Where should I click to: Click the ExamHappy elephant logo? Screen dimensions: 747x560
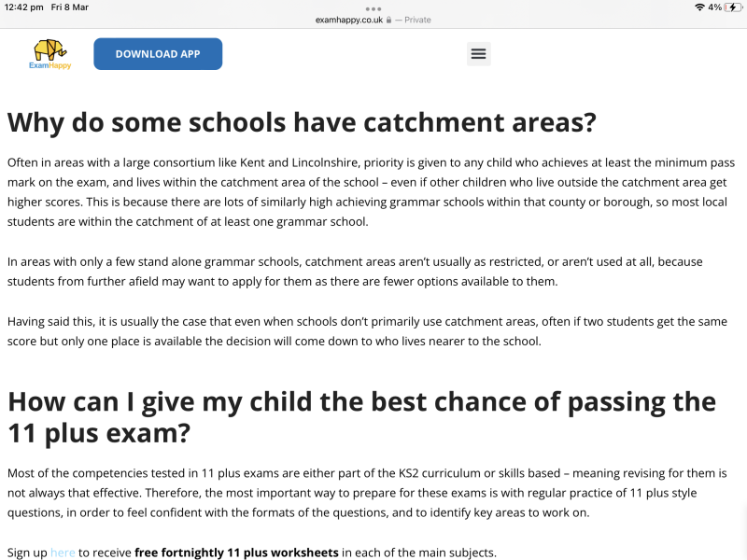coord(49,49)
